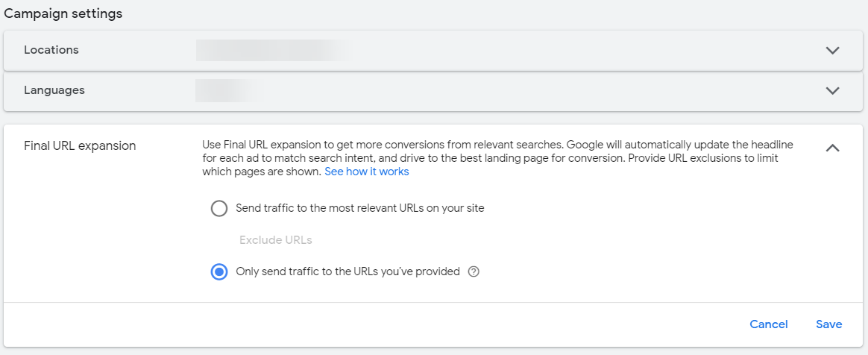This screenshot has width=868, height=355.
Task: Select the most relevant URLs radio button
Action: point(219,208)
